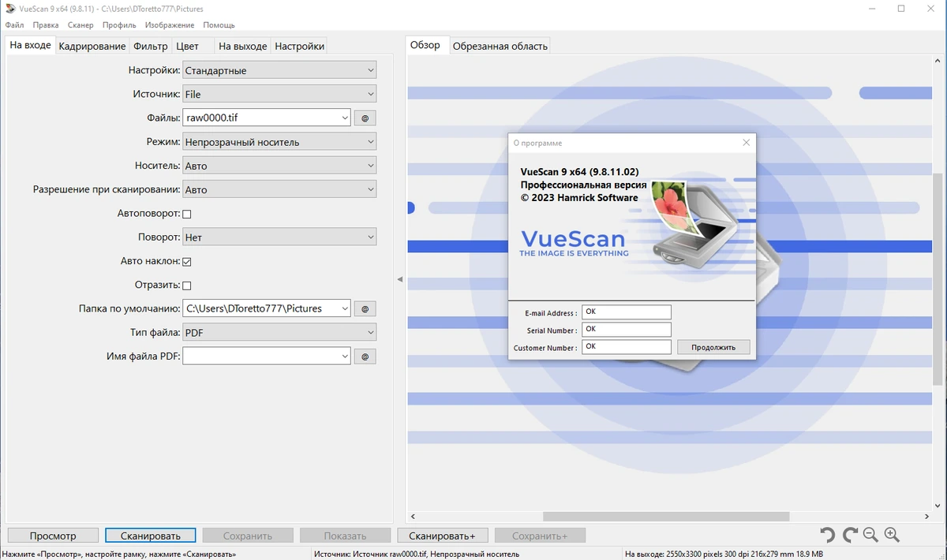Expand the Имя файла PDF combo box arrow
The height and width of the screenshot is (560, 947).
point(345,357)
